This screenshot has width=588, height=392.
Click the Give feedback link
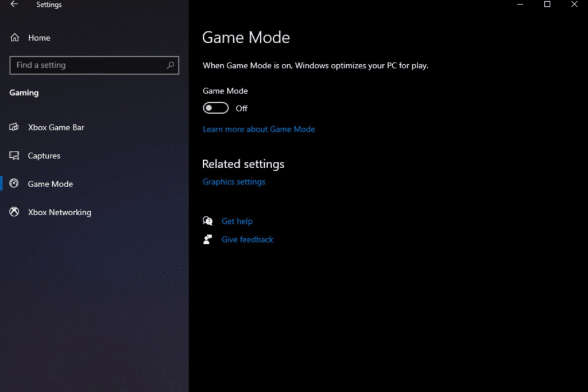tap(247, 239)
